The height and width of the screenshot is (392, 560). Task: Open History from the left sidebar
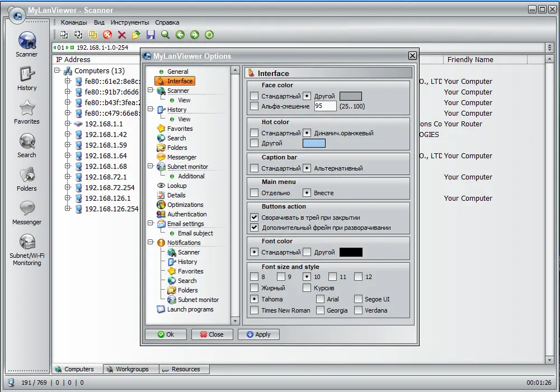(27, 78)
